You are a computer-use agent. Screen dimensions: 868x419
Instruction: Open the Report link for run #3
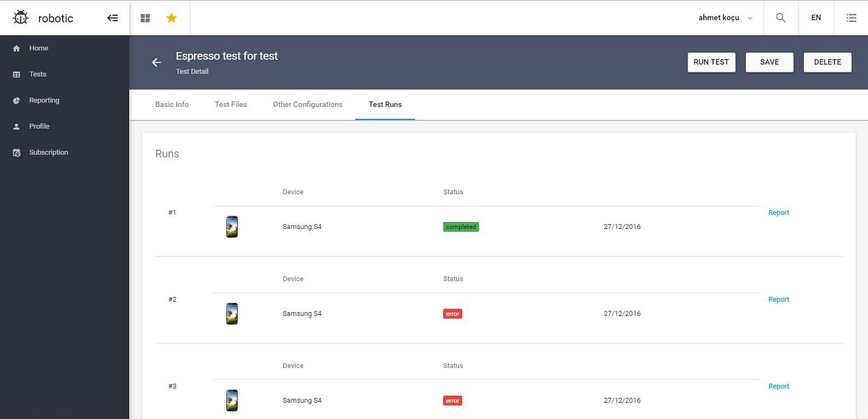click(x=779, y=386)
